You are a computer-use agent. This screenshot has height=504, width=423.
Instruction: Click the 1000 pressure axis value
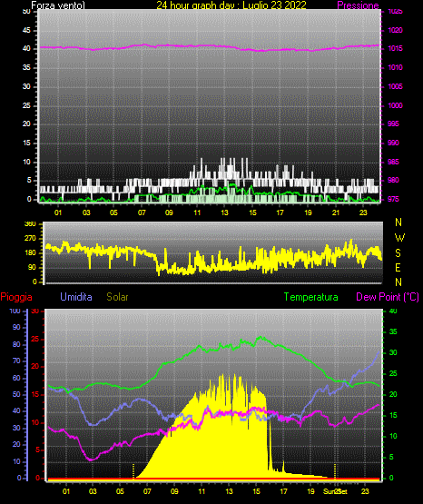tap(395, 105)
